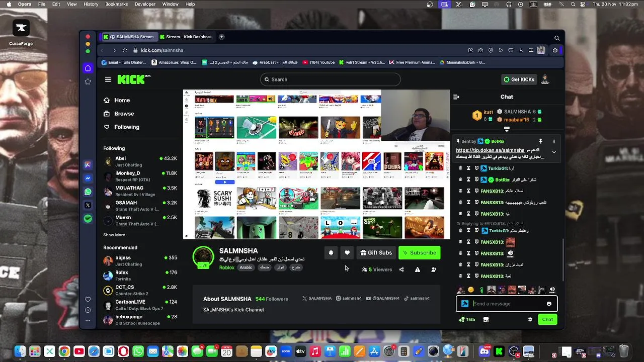The width and height of the screenshot is (644, 362).
Task: View 165 channel points balance
Action: [467, 319]
